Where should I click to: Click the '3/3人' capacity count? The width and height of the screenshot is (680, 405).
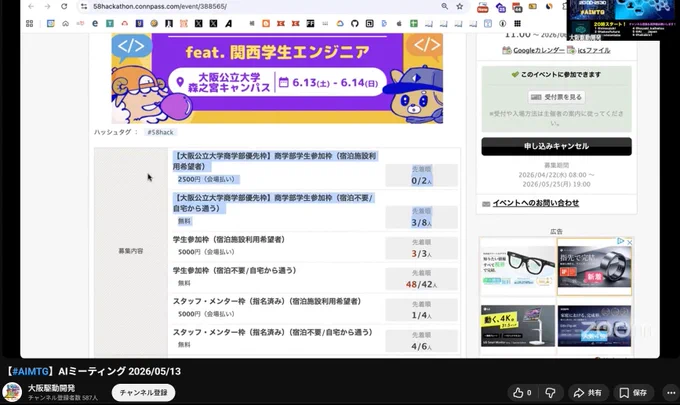422,254
